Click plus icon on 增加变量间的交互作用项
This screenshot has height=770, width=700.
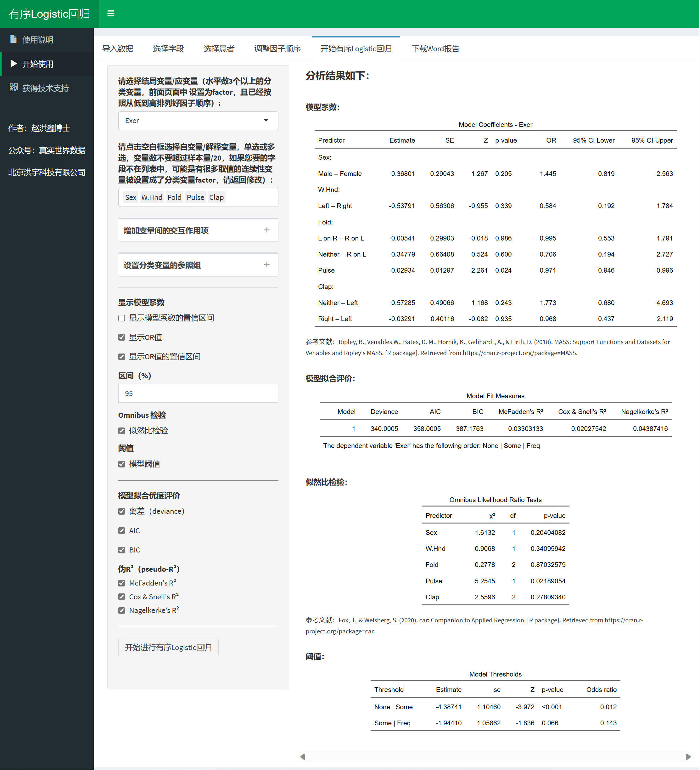pos(267,230)
